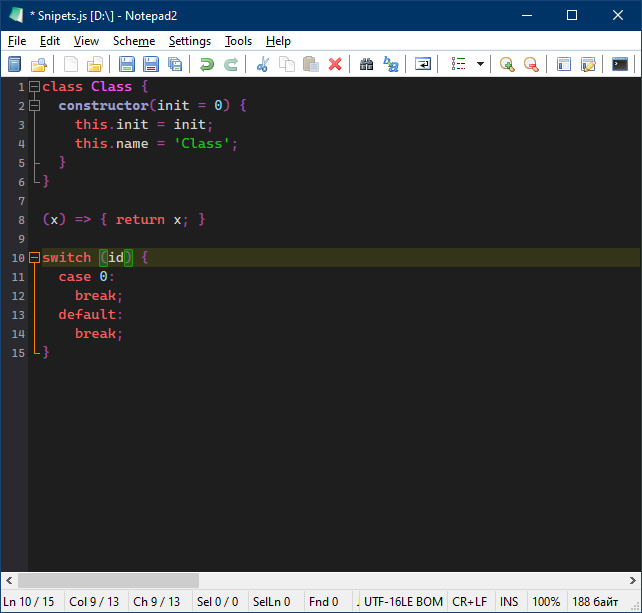Save the file with the blue floppy icon
Viewport: 642px width, 613px height.
pyautogui.click(x=127, y=64)
